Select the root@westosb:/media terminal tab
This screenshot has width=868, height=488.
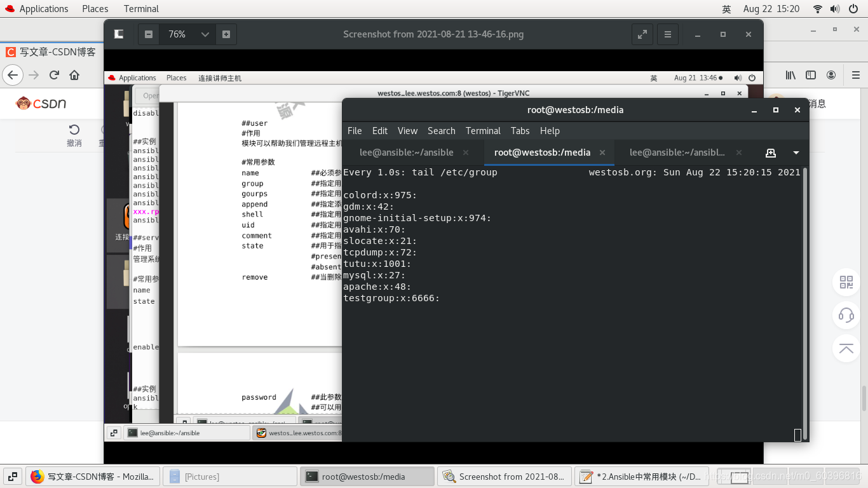[542, 152]
